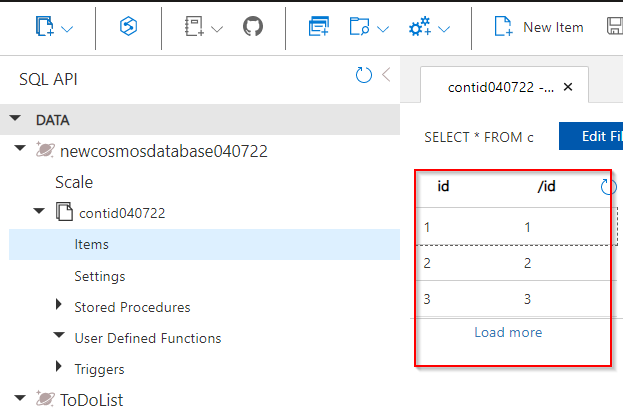Viewport: 623px width, 409px height.
Task: Select Settings under contid040722
Action: pos(99,275)
